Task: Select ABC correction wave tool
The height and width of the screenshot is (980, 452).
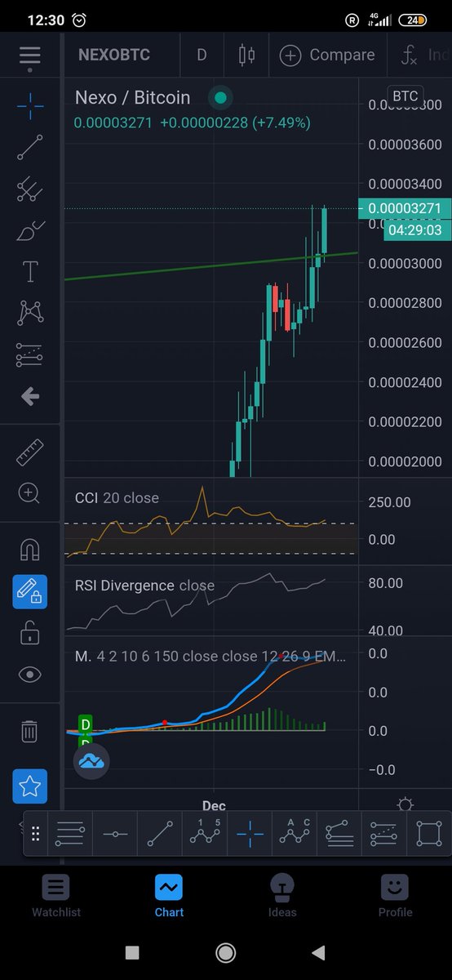Action: tap(295, 834)
